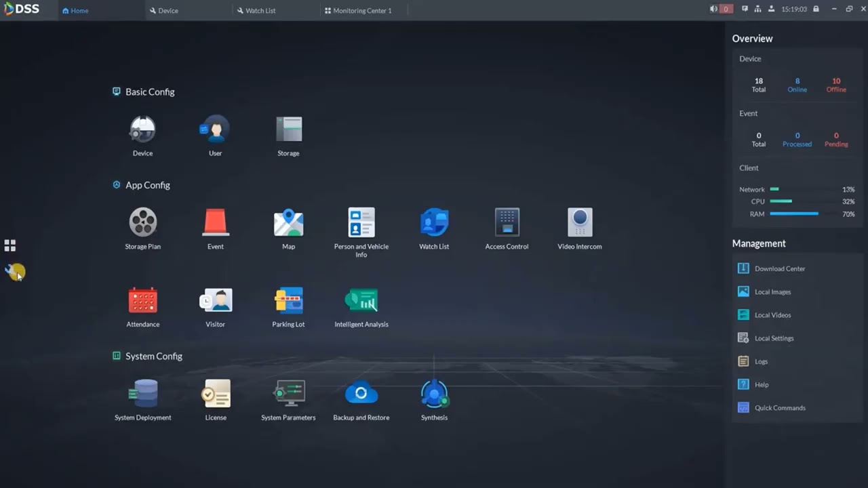The width and height of the screenshot is (868, 488).
Task: Open the Parking Lot icon
Action: click(x=288, y=300)
